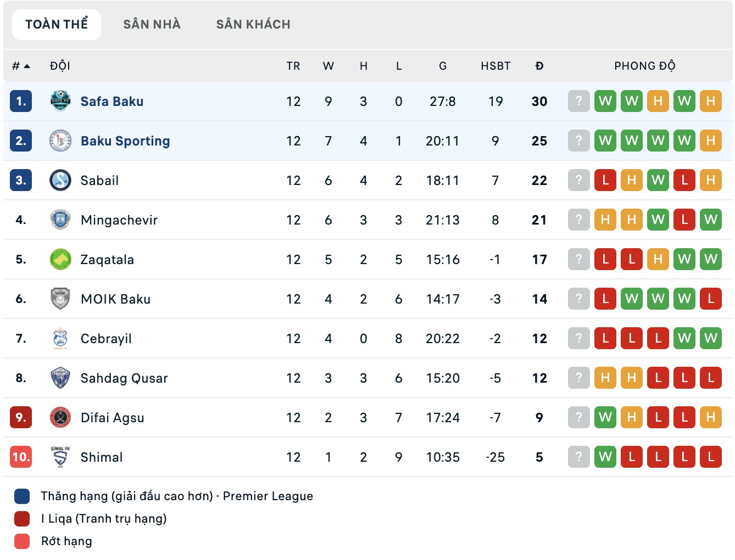This screenshot has width=735, height=560.
Task: Click the question mark badge on Safa Baku's row
Action: click(x=578, y=101)
